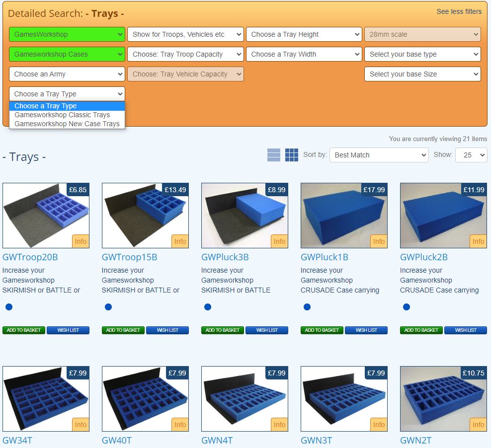Select blue colour dot under GWTroop20B

click(x=9, y=307)
